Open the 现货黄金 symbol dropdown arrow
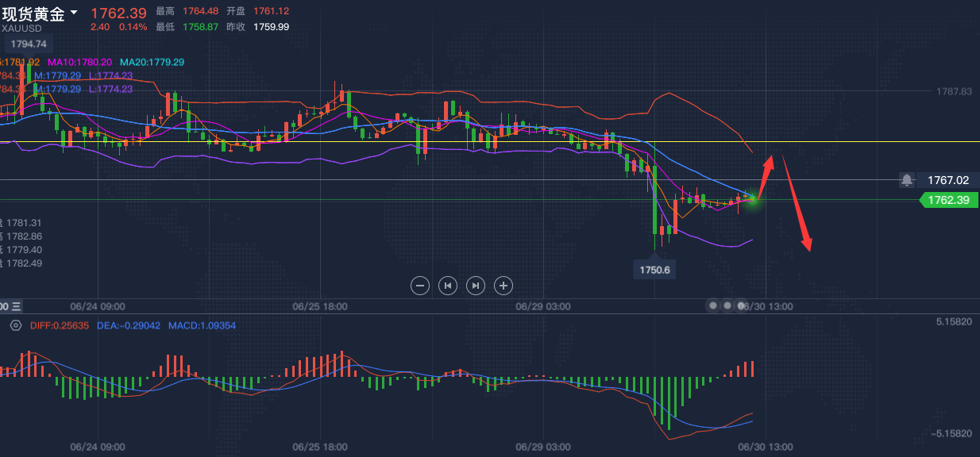The image size is (980, 457). 74,12
